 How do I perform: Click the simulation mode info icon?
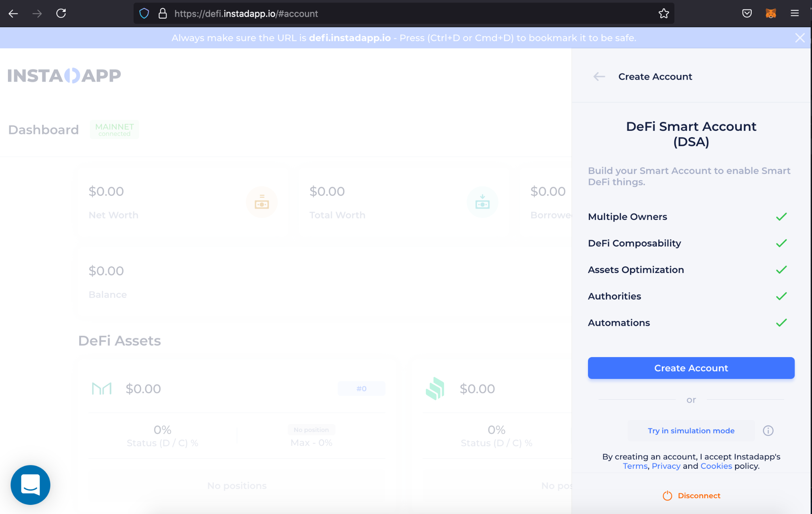tap(768, 430)
